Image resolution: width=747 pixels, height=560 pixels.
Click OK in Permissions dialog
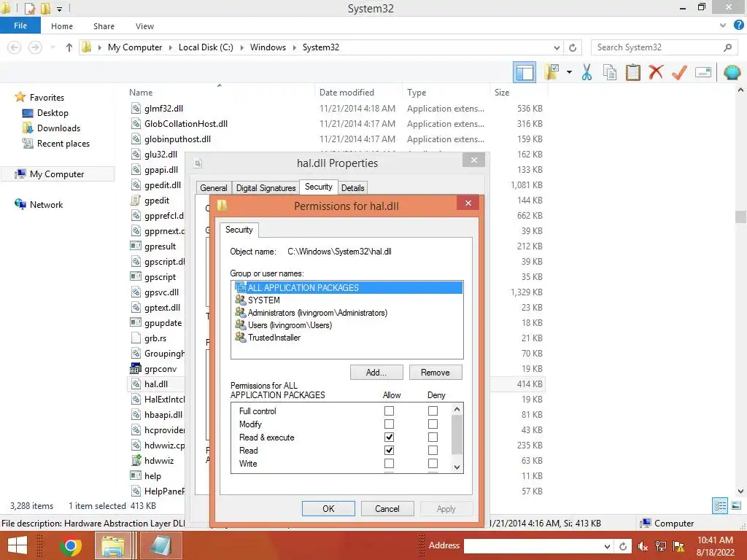pyautogui.click(x=328, y=508)
